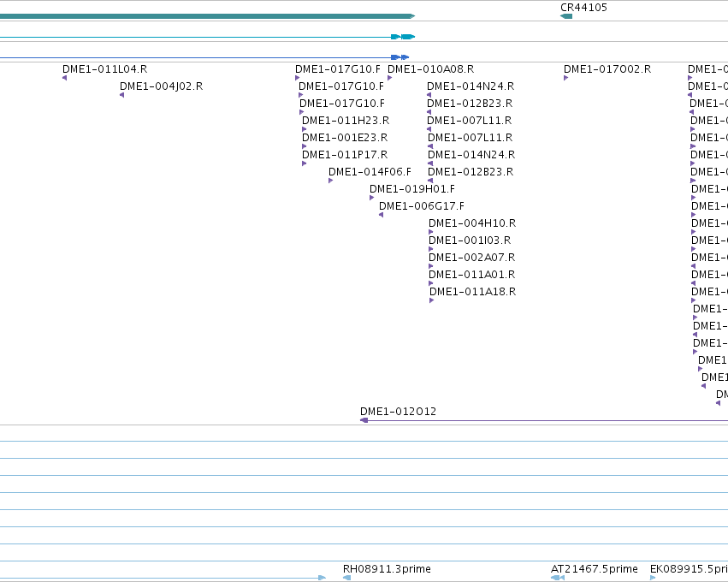Click the dark blue transcript exon arrows
Screen dimensions: 728x582
400,57
